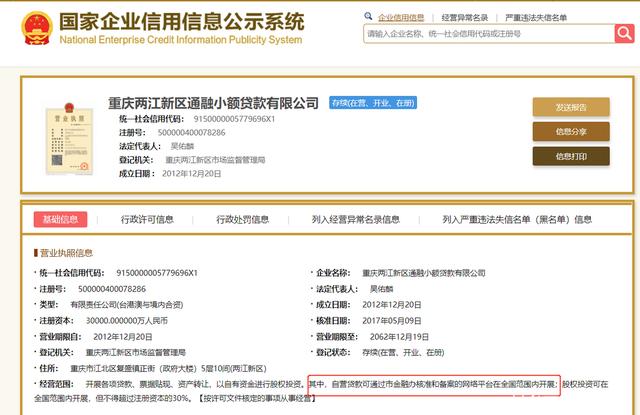Screen dimensions: 640x415
Task: Click the company title 重庆两江新区通融小额贷款有限公司
Action: 213,103
